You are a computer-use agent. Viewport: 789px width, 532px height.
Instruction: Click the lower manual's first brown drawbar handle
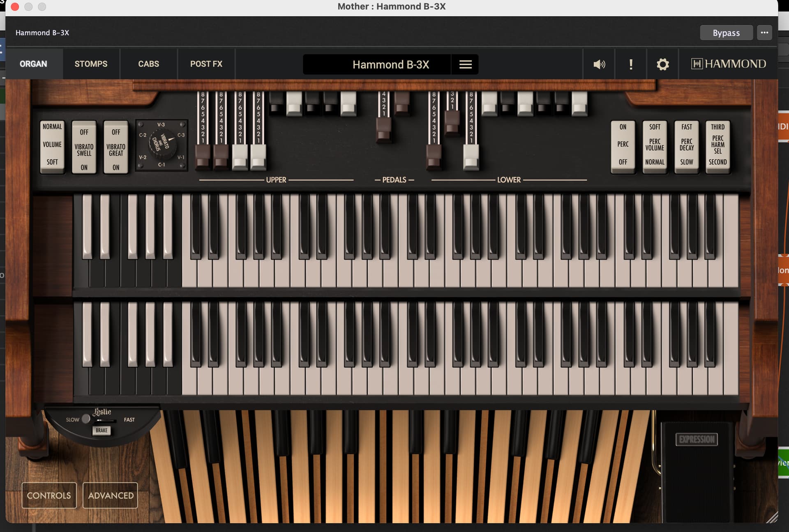434,158
